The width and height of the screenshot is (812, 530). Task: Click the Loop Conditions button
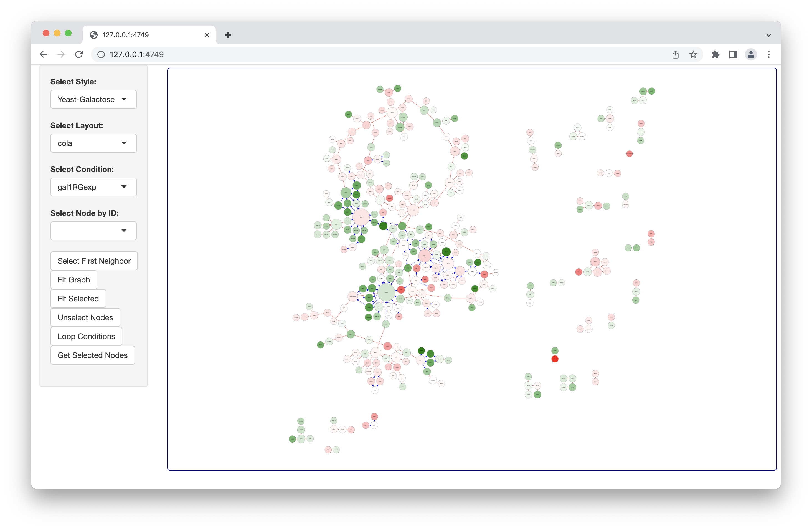click(86, 337)
